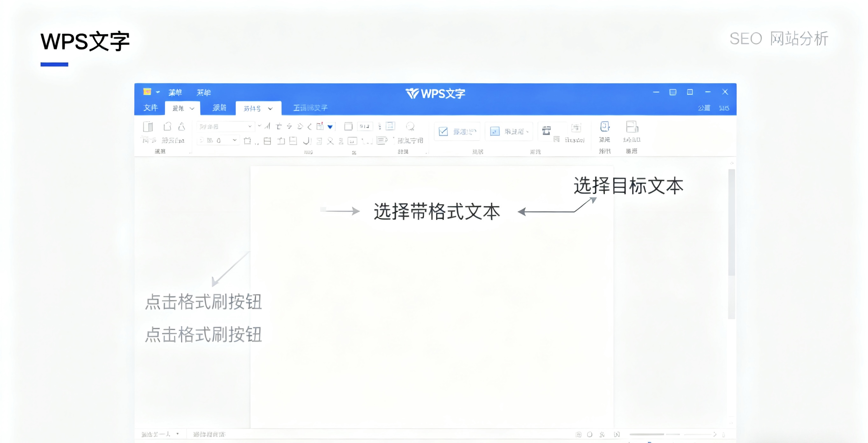868x443 pixels.
Task: Switch to the rightmost blue ribbon tab
Action: [x=310, y=108]
